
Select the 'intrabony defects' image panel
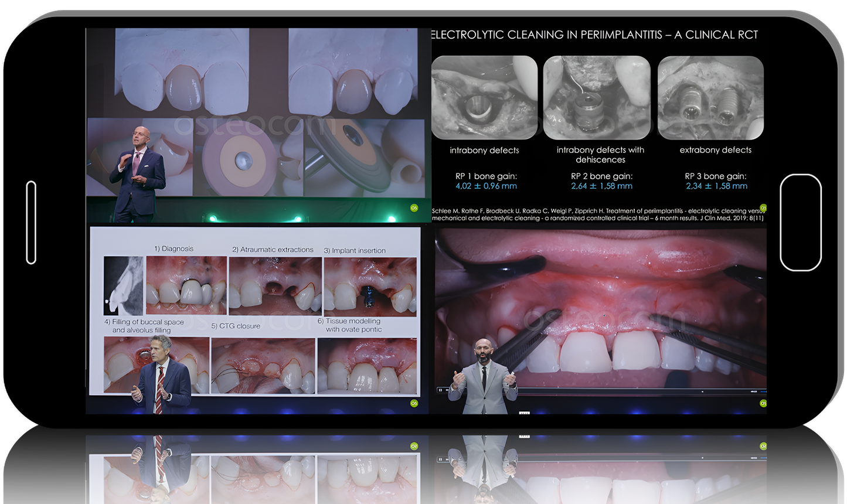[484, 97]
